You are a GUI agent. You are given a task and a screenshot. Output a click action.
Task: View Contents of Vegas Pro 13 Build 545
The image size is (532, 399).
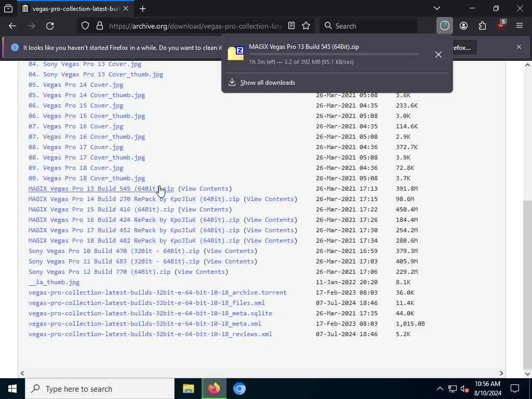click(x=205, y=189)
